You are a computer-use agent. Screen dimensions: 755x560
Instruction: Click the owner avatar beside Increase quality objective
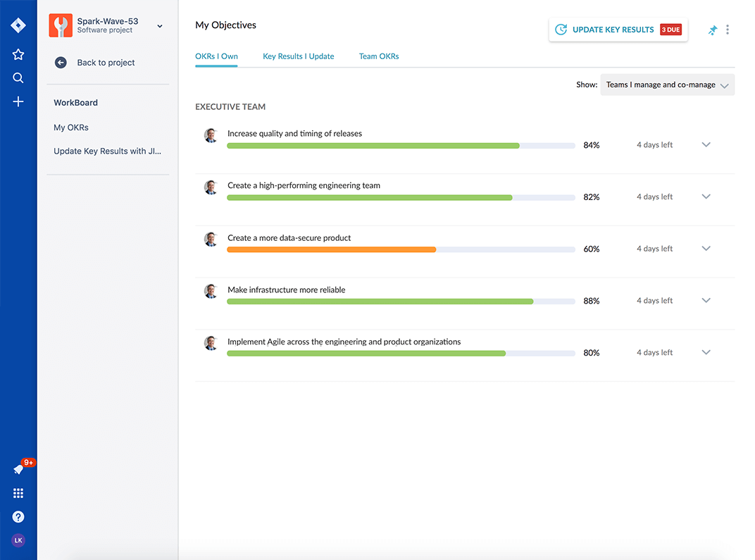[x=211, y=135]
